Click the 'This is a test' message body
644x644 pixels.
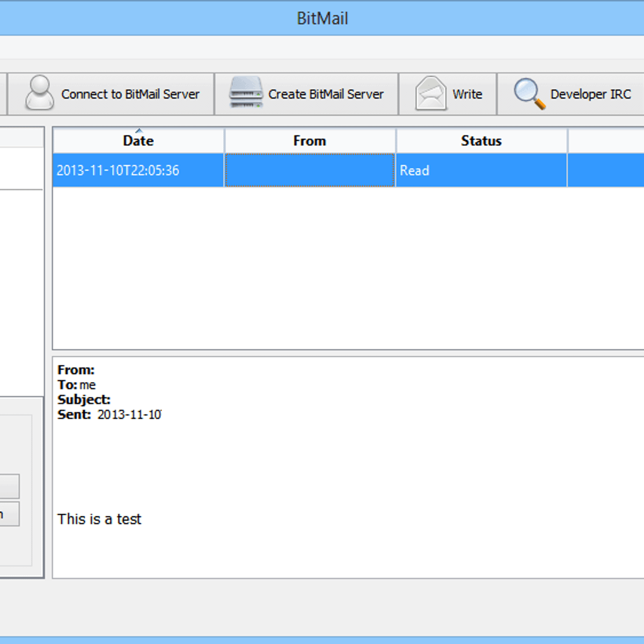[x=99, y=519]
